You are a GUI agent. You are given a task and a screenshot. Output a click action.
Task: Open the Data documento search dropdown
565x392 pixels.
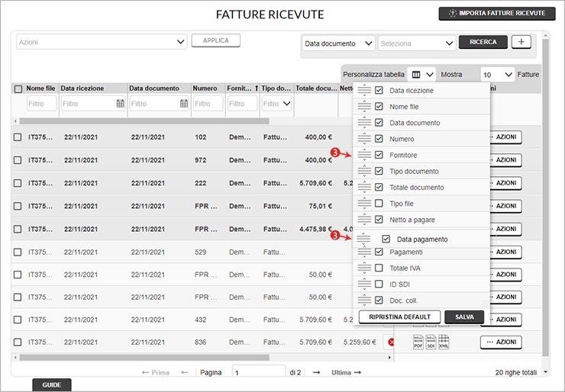(338, 43)
